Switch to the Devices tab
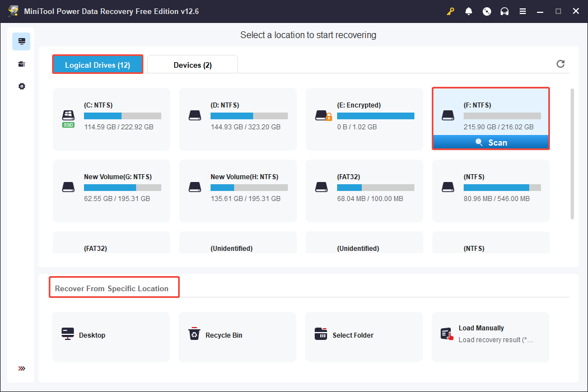Image resolution: width=588 pixels, height=392 pixels. (x=193, y=65)
